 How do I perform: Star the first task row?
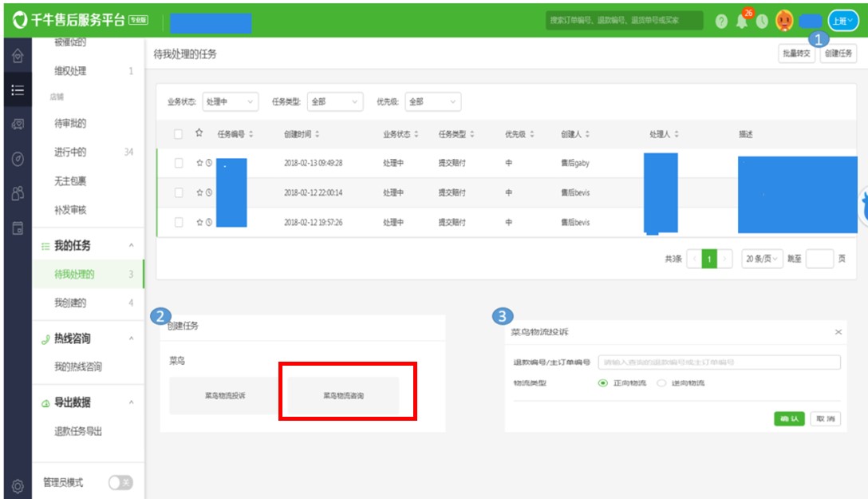click(199, 163)
